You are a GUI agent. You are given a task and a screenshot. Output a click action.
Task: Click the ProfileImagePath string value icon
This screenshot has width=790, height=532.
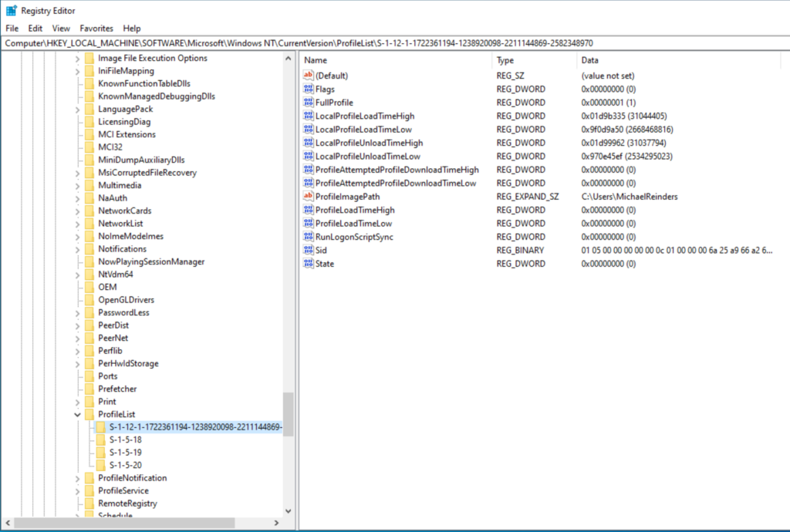point(309,197)
